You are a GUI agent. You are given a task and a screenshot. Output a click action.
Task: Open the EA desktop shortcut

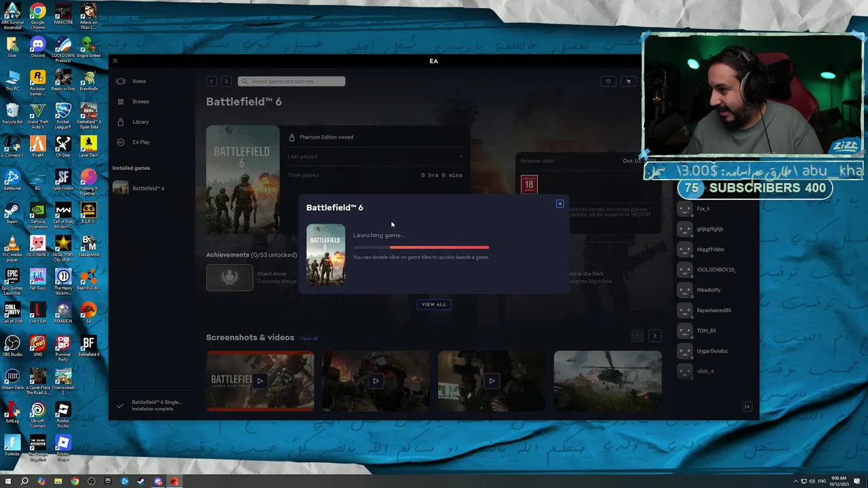(88, 313)
